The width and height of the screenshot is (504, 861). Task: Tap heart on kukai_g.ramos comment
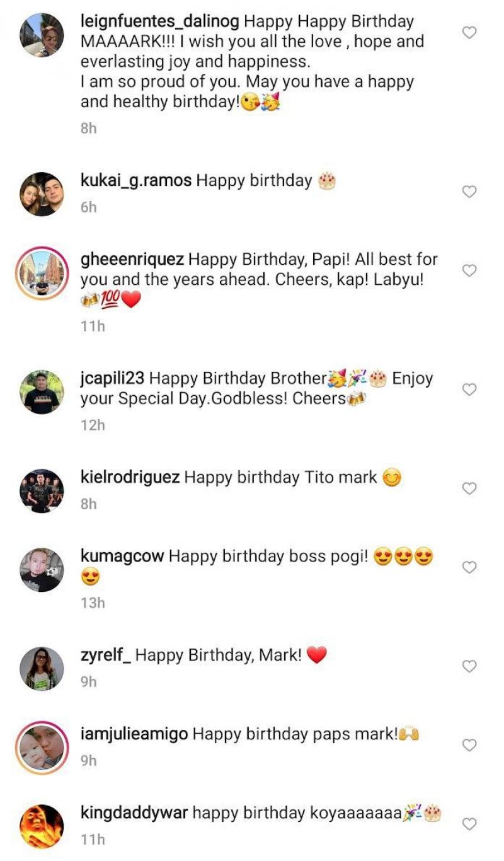pos(469,191)
